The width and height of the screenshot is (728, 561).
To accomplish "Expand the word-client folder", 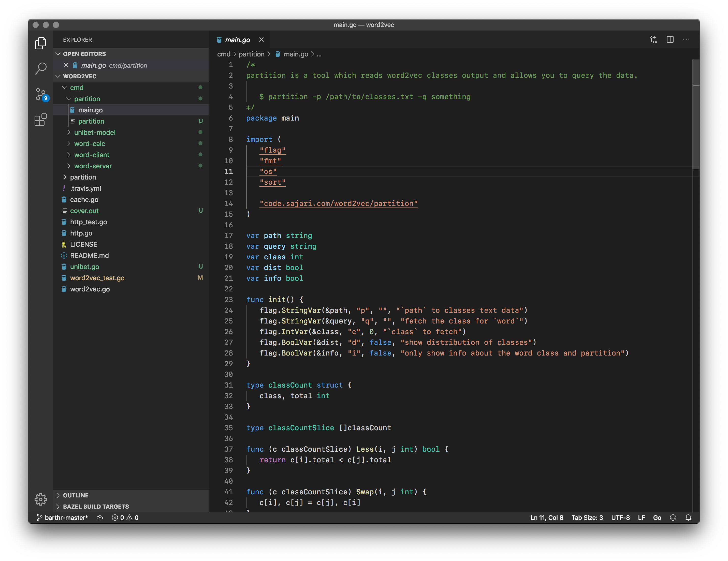I will (131, 155).
